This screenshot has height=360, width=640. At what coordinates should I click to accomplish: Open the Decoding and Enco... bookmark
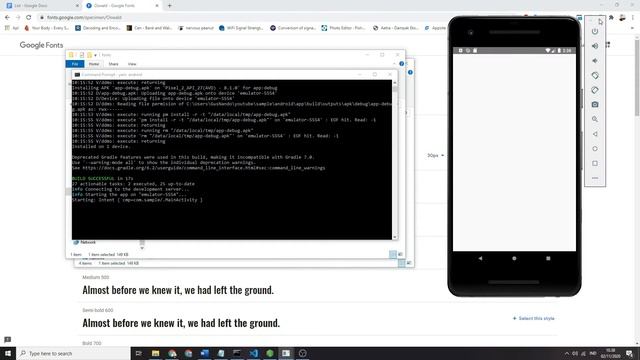pos(98,28)
